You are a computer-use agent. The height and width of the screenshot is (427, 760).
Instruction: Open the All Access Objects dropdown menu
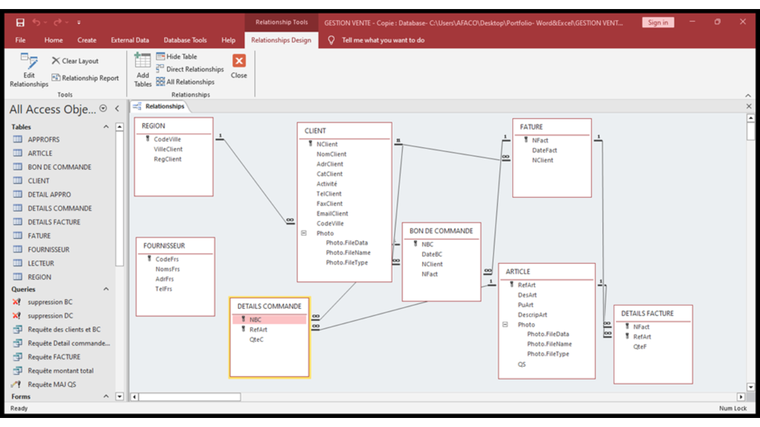[x=105, y=109]
